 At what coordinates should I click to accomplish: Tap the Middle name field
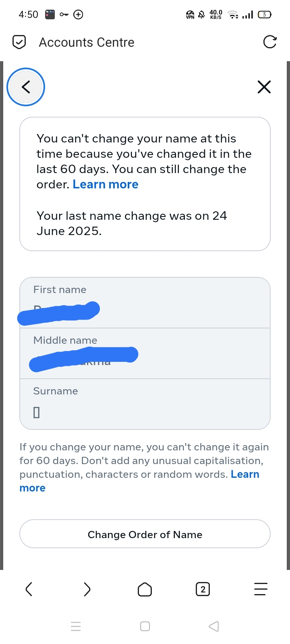pyautogui.click(x=145, y=353)
